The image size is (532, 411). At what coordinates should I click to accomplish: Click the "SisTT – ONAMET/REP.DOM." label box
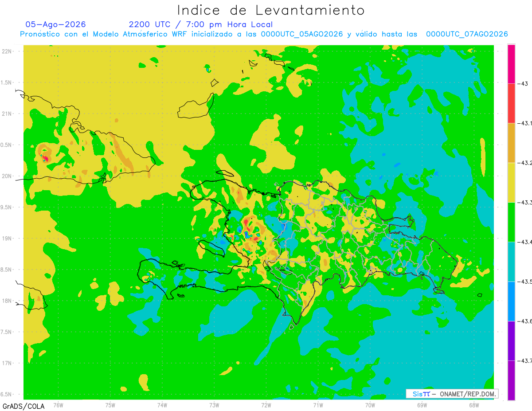[452, 394]
